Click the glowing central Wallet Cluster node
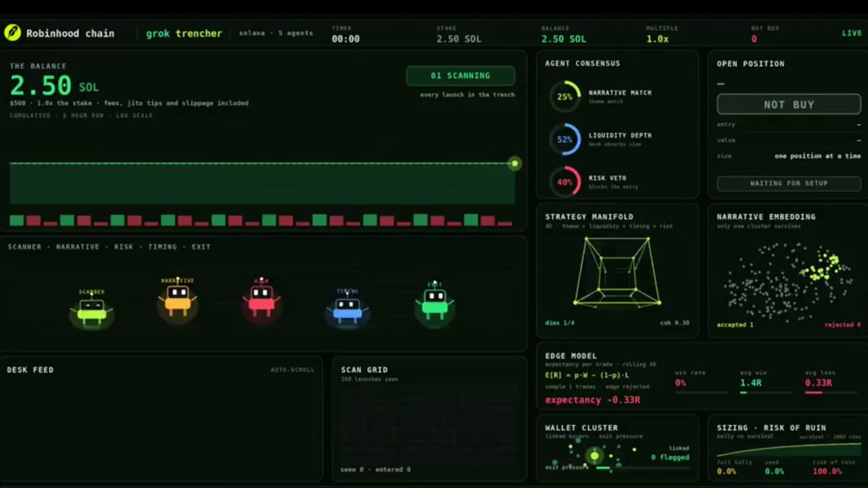Viewport: 868px width, 488px height. (x=595, y=456)
